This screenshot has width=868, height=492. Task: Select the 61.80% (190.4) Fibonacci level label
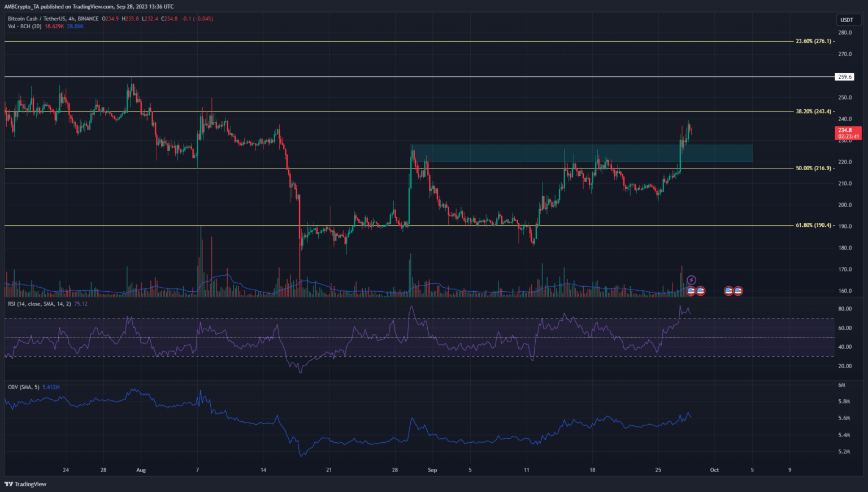[x=813, y=225]
